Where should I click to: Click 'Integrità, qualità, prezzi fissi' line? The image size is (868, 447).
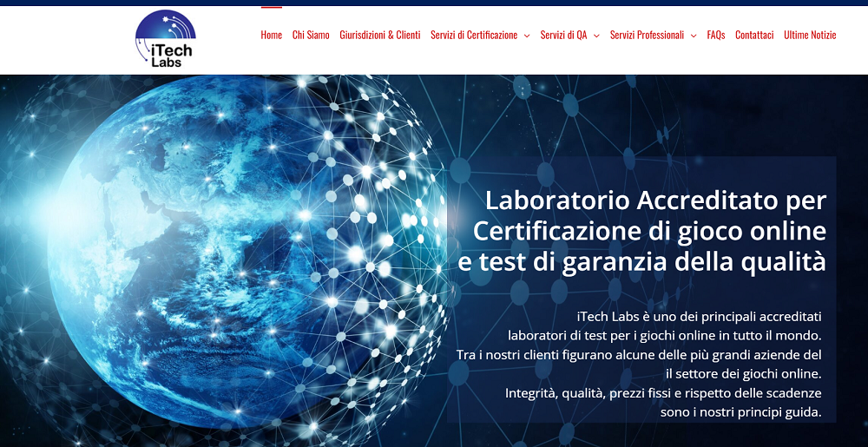[663, 393]
